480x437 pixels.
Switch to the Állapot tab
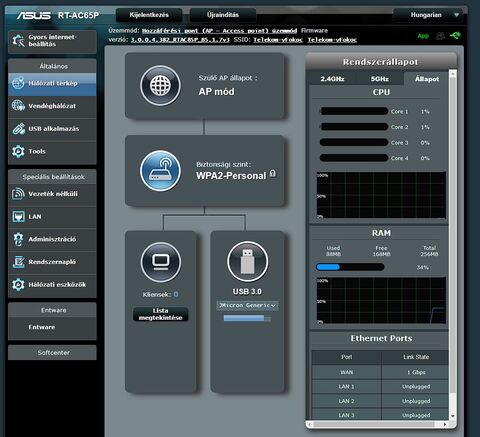point(427,79)
